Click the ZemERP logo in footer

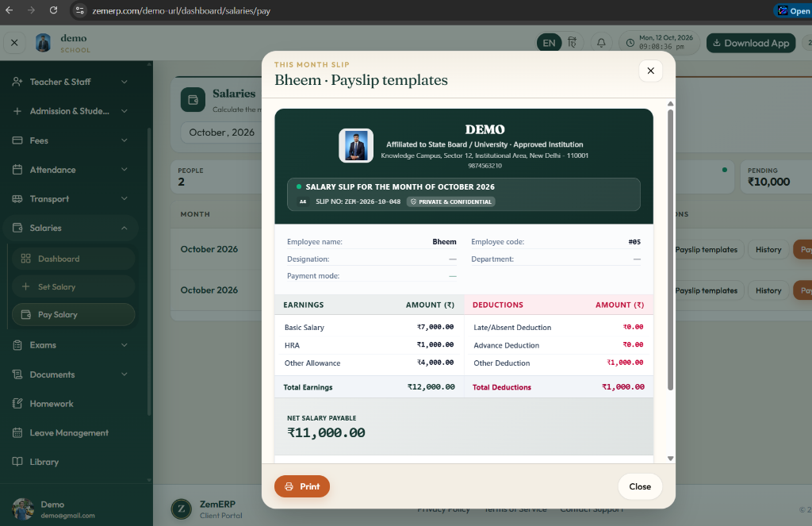click(x=182, y=509)
